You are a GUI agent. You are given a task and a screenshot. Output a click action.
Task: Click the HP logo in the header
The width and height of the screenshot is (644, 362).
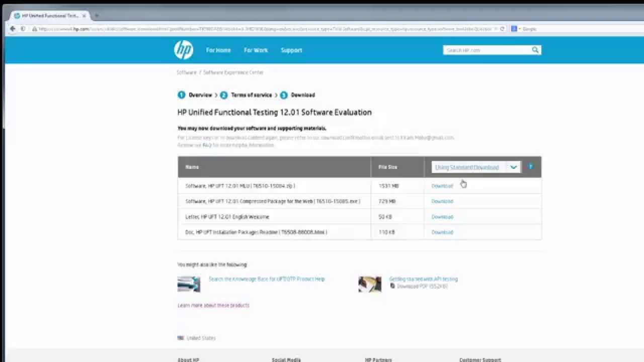coord(184,50)
